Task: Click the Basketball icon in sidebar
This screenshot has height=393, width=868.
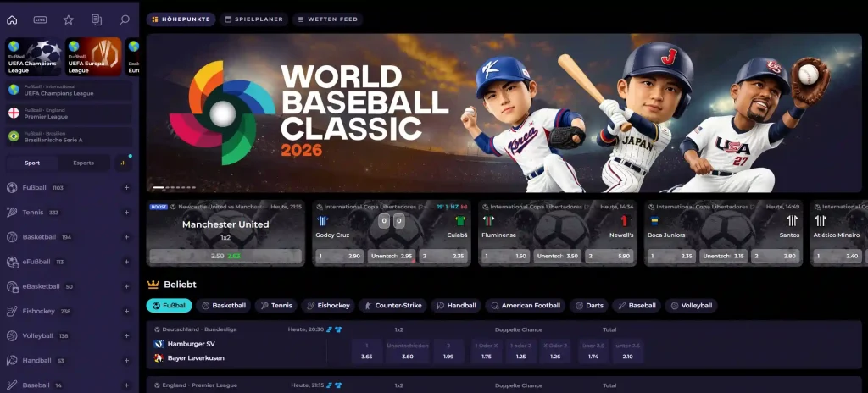Action: [12, 237]
